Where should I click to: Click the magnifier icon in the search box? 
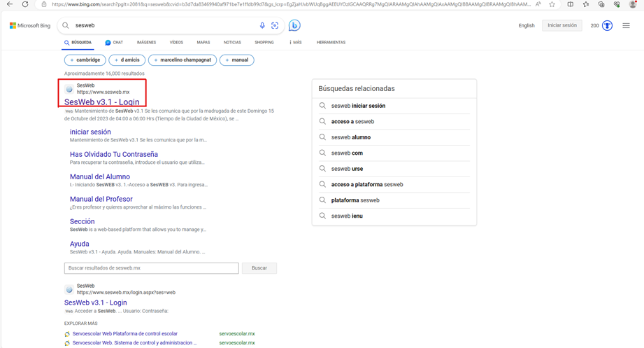[x=66, y=25]
